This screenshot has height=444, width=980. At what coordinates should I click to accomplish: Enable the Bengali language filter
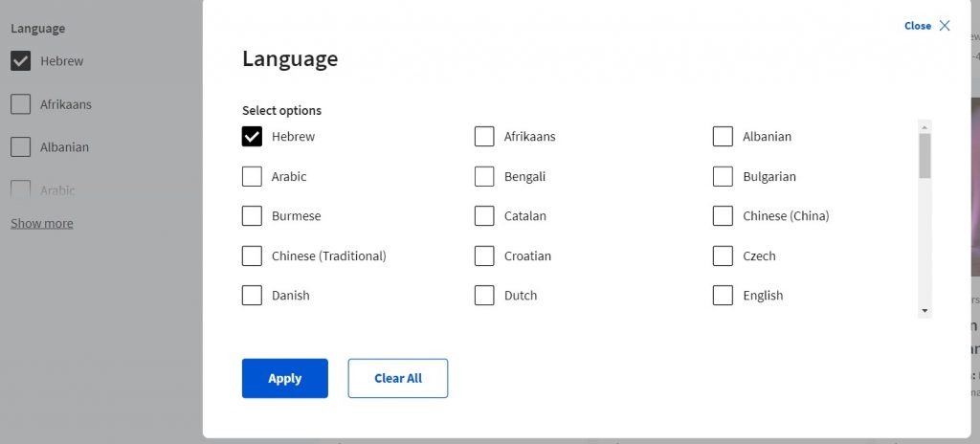pyautogui.click(x=484, y=176)
